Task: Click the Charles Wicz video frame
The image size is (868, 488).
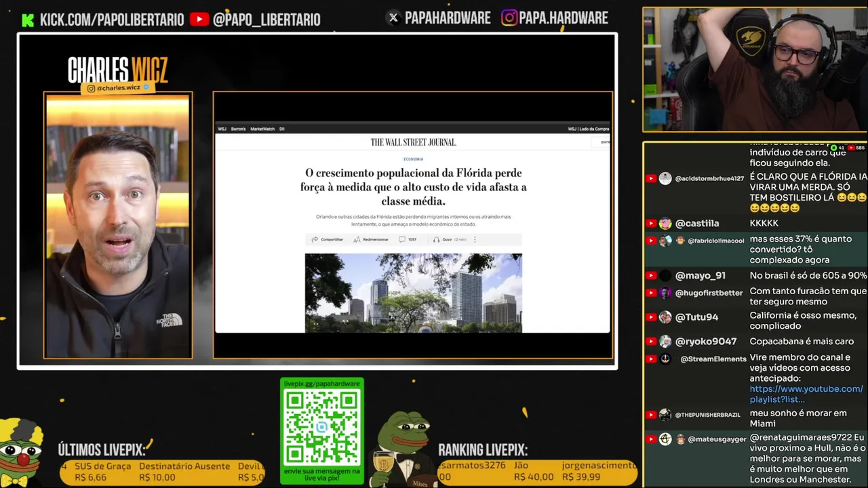Action: [118, 226]
